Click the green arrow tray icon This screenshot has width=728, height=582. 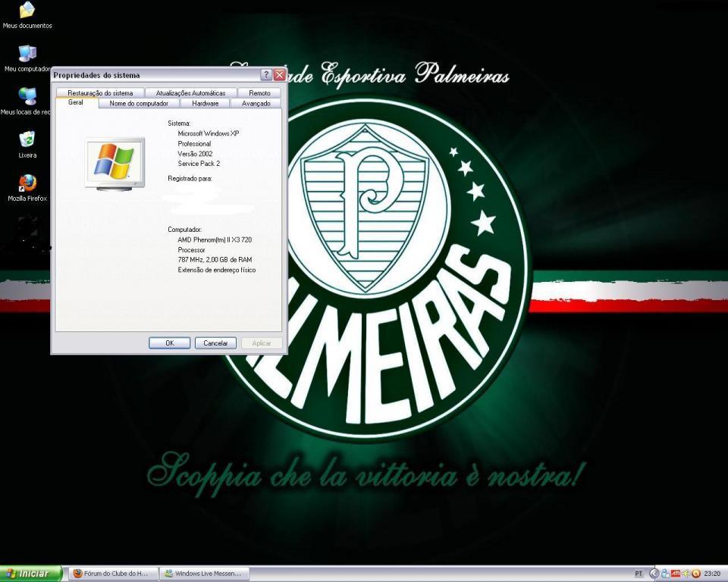(686, 574)
